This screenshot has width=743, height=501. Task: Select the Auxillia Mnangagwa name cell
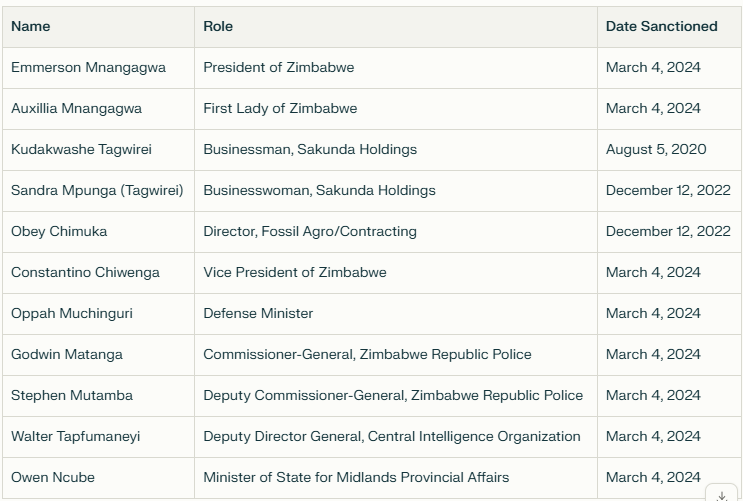coord(76,108)
